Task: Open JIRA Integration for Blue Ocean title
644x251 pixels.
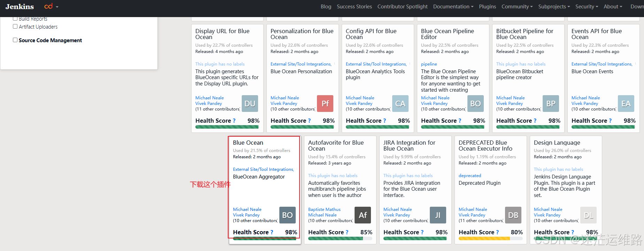Action: (x=409, y=145)
